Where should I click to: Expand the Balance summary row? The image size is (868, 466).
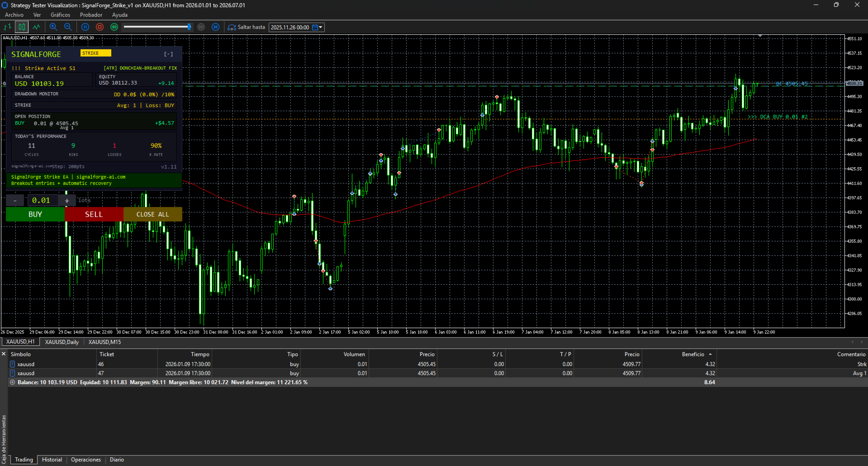point(13,382)
